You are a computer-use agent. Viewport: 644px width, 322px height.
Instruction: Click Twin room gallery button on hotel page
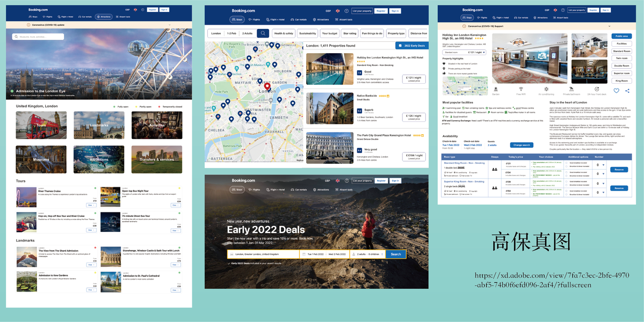[621, 58]
